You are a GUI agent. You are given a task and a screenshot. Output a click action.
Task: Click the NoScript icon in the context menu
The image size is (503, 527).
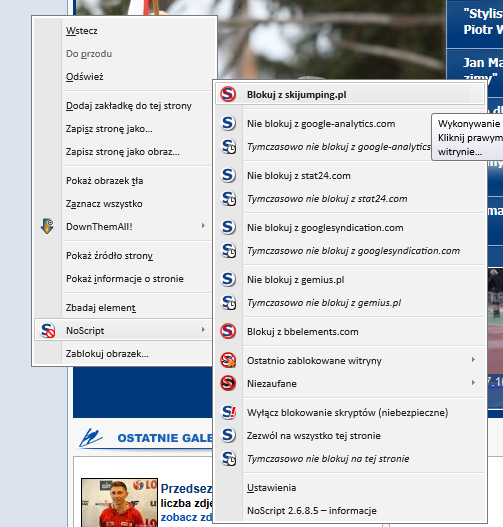coord(47,330)
